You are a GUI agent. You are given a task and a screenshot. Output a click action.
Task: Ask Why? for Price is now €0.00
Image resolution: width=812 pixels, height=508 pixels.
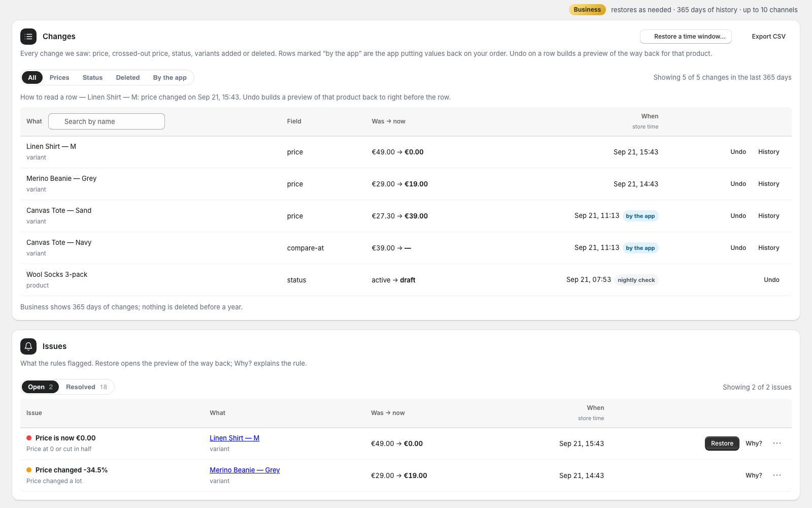point(754,443)
